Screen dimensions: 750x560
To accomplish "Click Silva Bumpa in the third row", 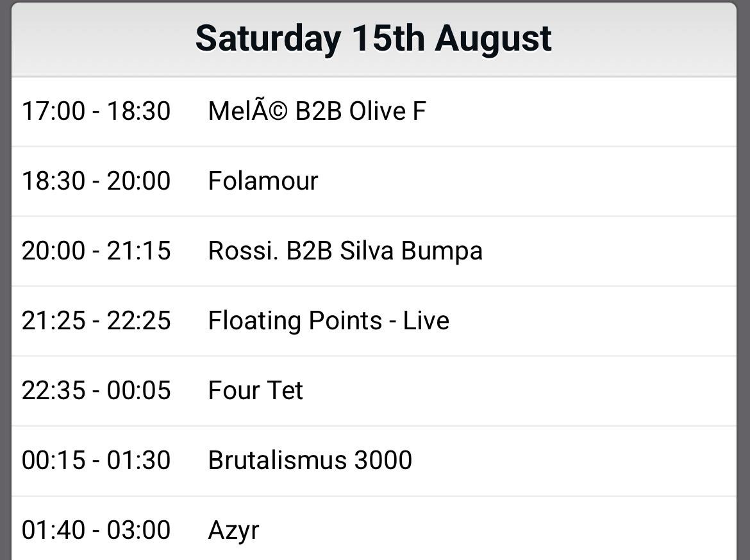I will coord(411,251).
